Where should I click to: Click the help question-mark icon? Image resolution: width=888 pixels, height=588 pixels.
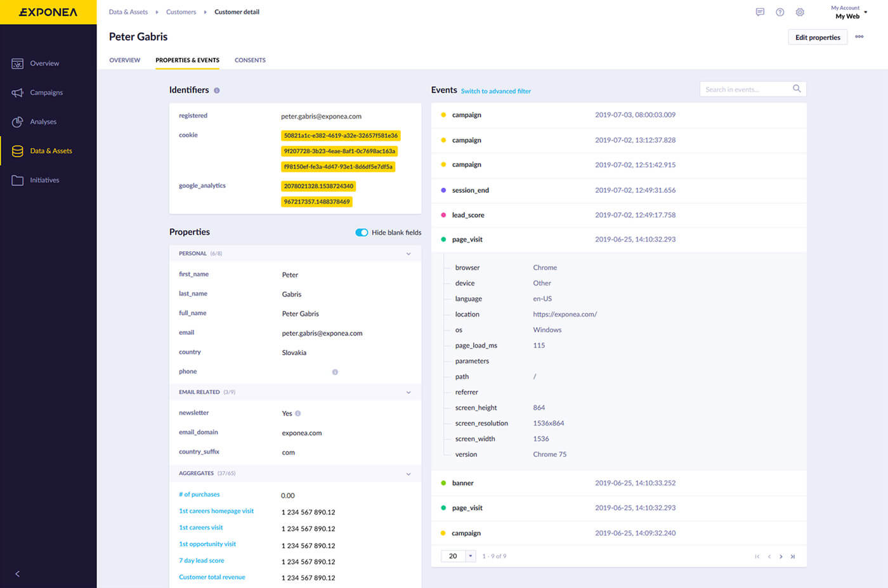[x=780, y=12]
